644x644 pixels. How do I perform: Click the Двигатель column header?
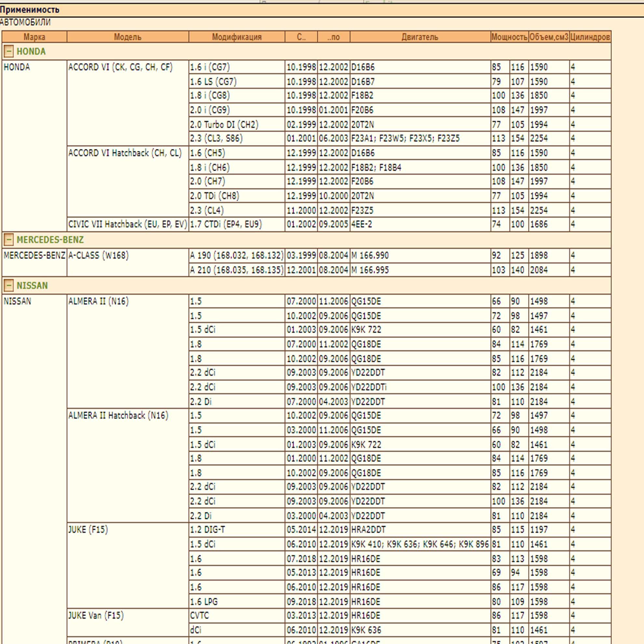pos(420,37)
